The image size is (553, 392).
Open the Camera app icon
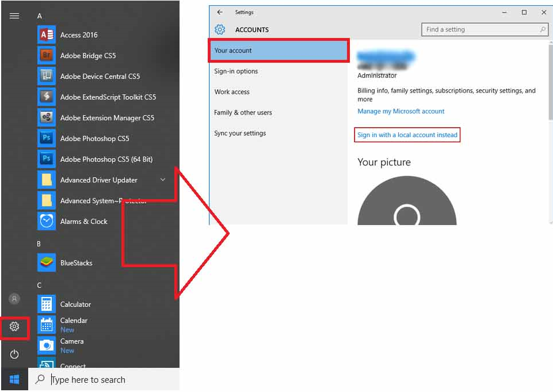(47, 346)
